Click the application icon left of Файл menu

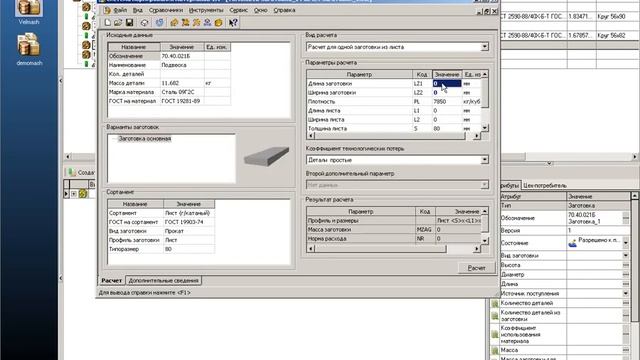click(x=107, y=10)
